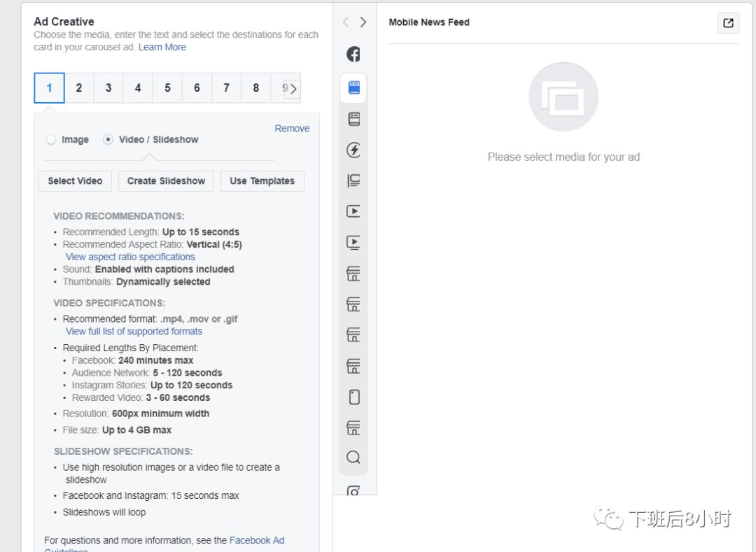Image resolution: width=756 pixels, height=552 pixels.
Task: Click '3 - 60 seconds' Rewarded Video text
Action: tap(178, 398)
